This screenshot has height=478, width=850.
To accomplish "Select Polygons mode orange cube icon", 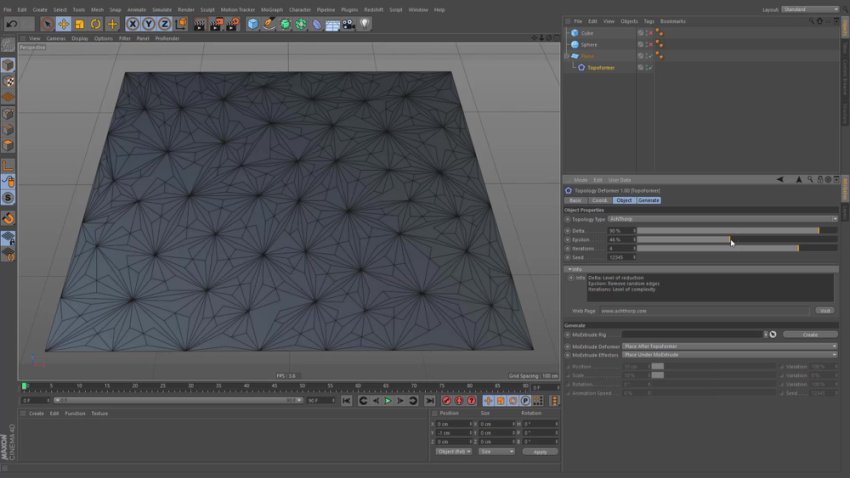I will pos(8,145).
